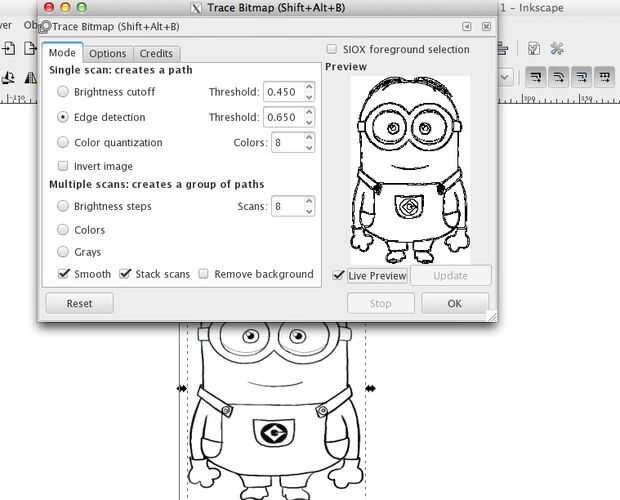Image resolution: width=620 pixels, height=500 pixels.
Task: Increase Colors value with up arrow
Action: 309,137
